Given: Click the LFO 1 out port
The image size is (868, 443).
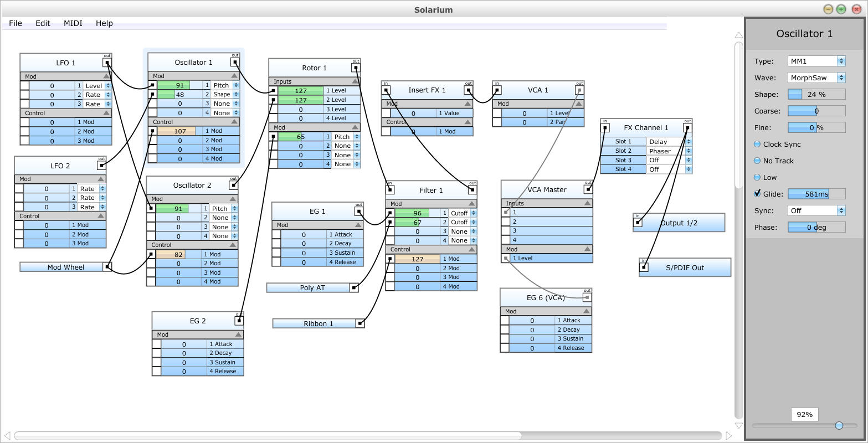Looking at the screenshot, I should [107, 63].
